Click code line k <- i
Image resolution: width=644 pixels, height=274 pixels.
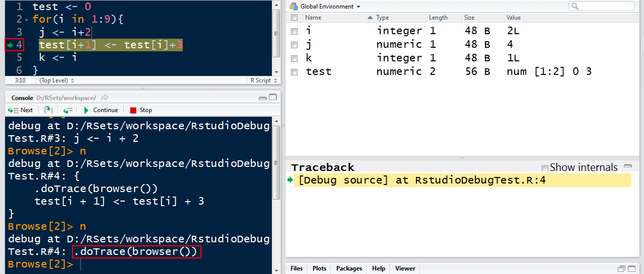click(58, 57)
